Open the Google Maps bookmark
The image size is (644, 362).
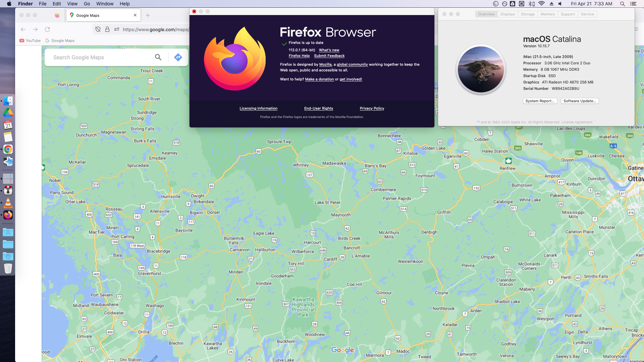[60, 41]
